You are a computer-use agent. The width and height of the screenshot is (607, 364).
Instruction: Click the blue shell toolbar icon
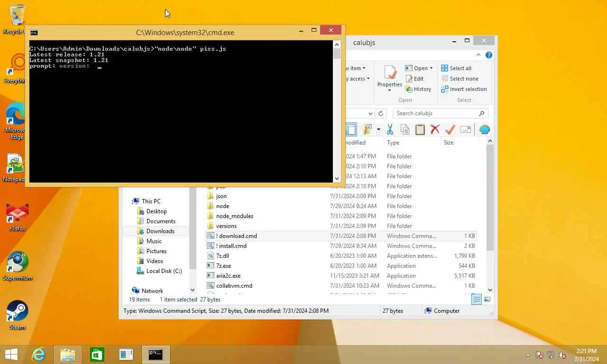[485, 129]
